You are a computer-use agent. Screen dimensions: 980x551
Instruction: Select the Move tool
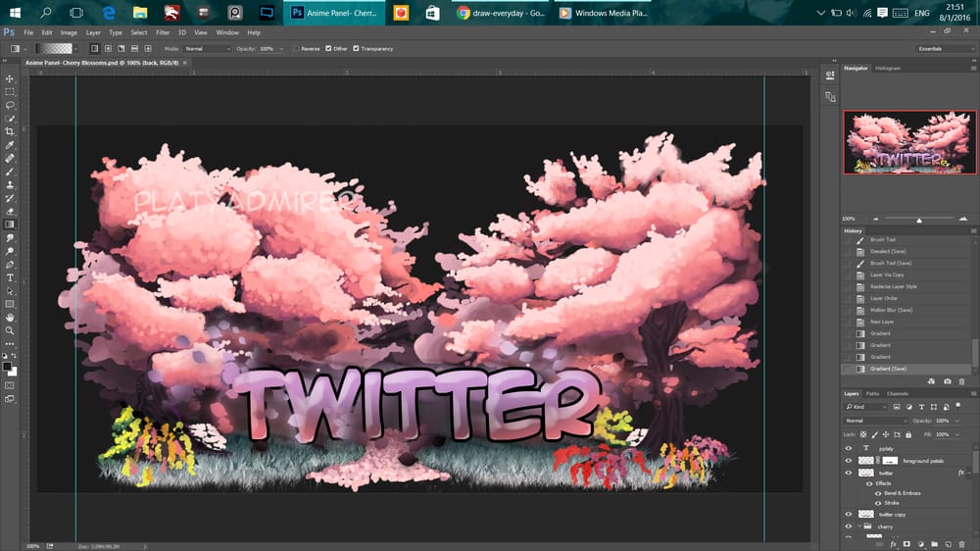pos(10,78)
